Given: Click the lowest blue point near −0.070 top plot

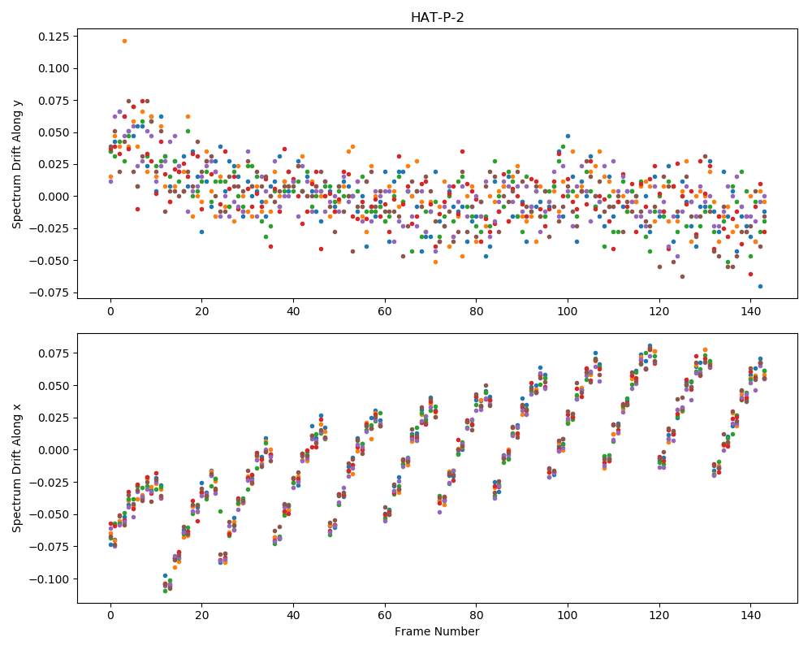Looking at the screenshot, I should tap(760, 286).
